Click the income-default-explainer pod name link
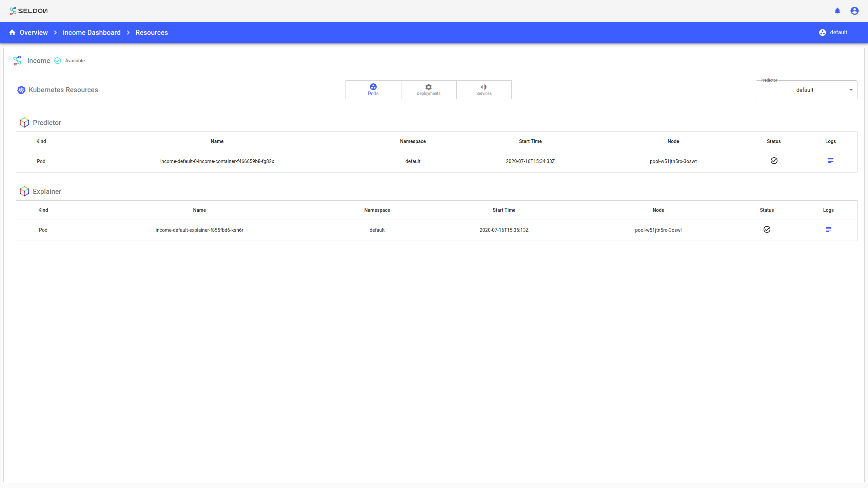Viewport: 868px width, 488px height. coord(198,230)
